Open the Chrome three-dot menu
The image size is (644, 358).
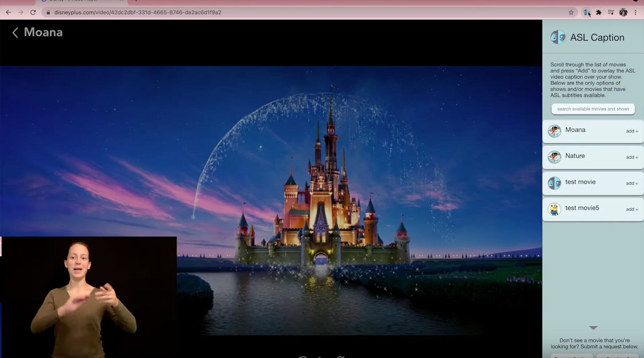point(636,12)
